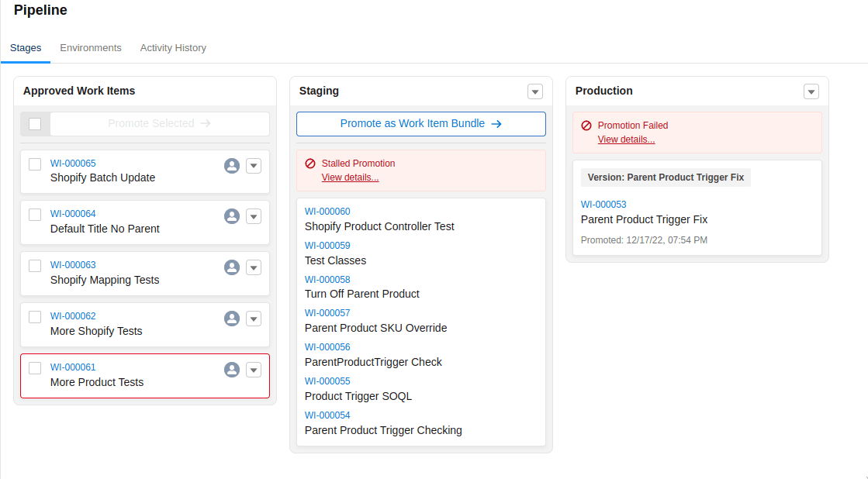Click the user avatar on WI-000064 Default Title No Parent

click(231, 216)
